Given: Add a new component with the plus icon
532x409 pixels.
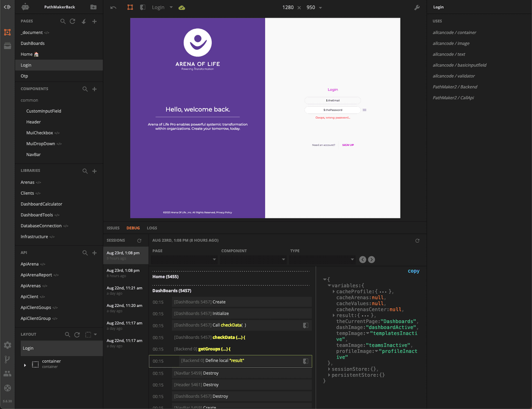Looking at the screenshot, I should point(95,89).
